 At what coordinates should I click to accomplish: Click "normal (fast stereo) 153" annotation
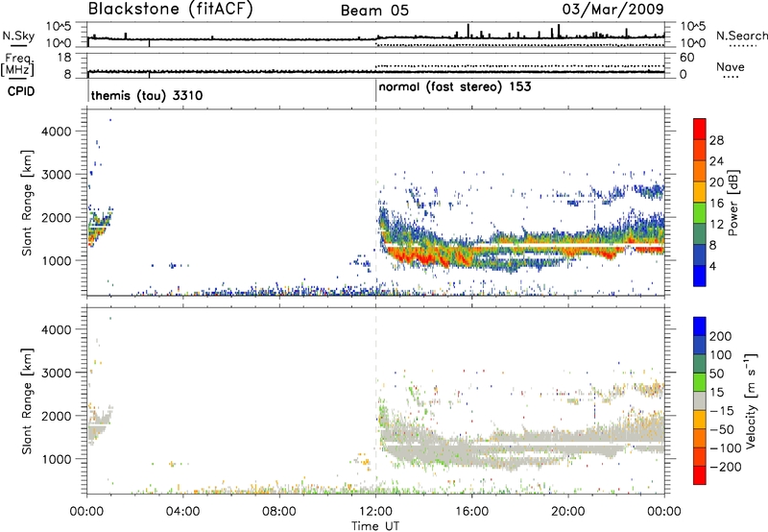[x=455, y=87]
